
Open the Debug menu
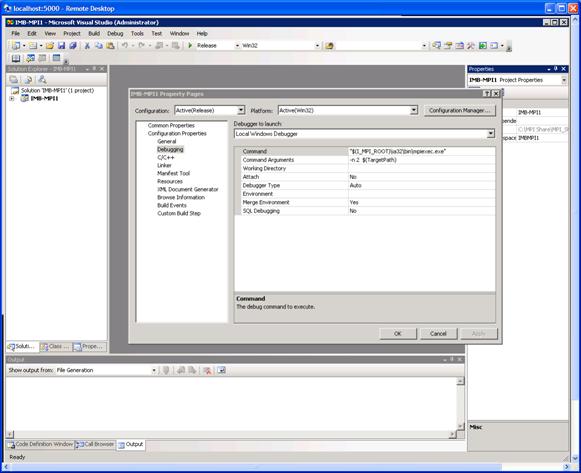tap(115, 33)
